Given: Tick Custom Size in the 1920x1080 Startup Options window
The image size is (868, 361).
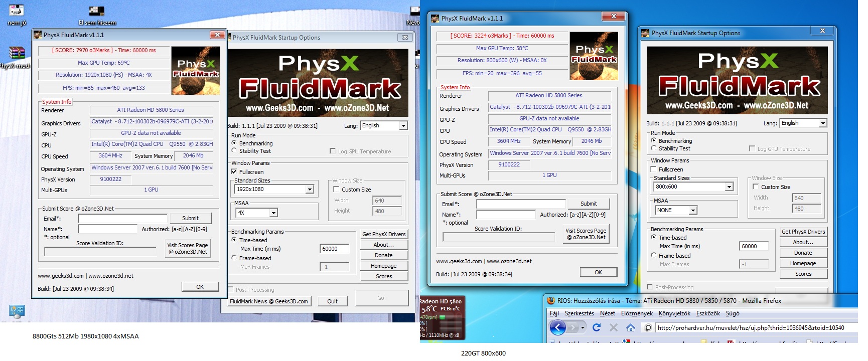Looking at the screenshot, I should (336, 190).
